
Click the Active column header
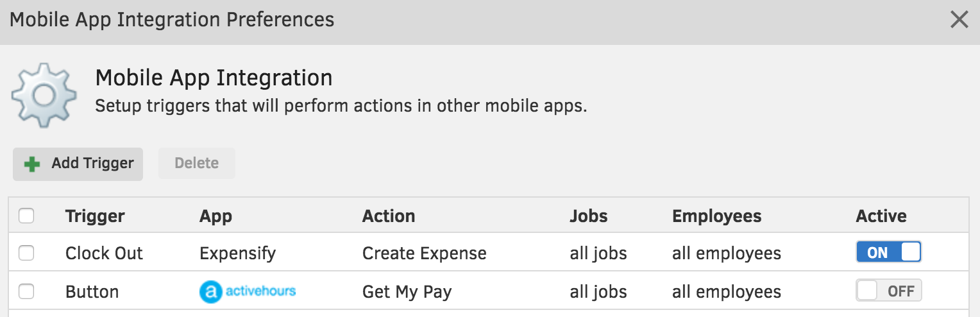point(881,216)
